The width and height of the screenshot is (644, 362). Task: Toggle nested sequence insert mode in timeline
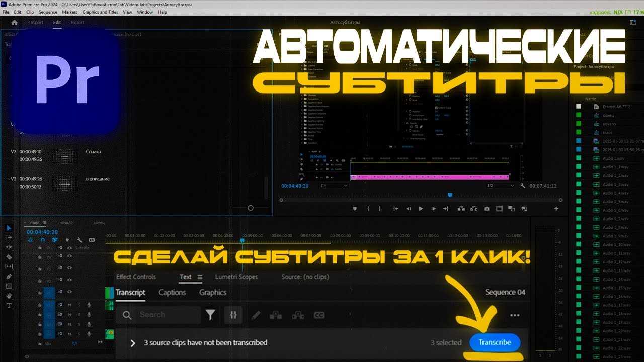pyautogui.click(x=31, y=240)
